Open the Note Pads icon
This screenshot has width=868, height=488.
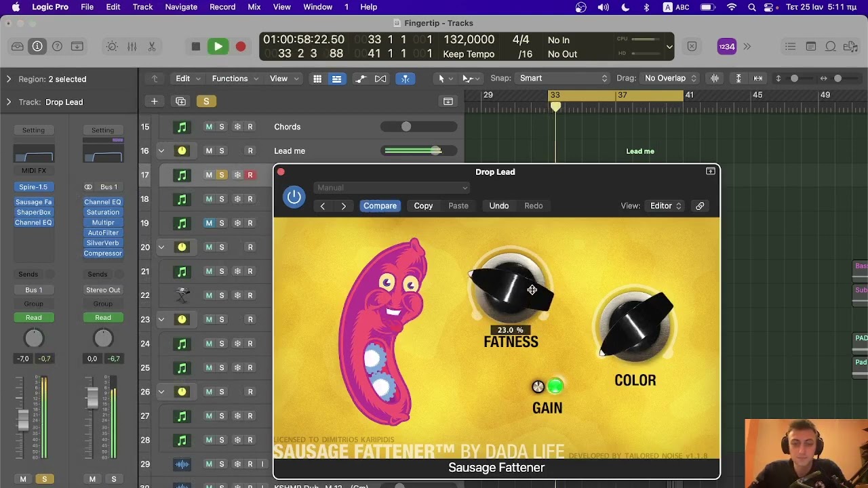(x=811, y=46)
